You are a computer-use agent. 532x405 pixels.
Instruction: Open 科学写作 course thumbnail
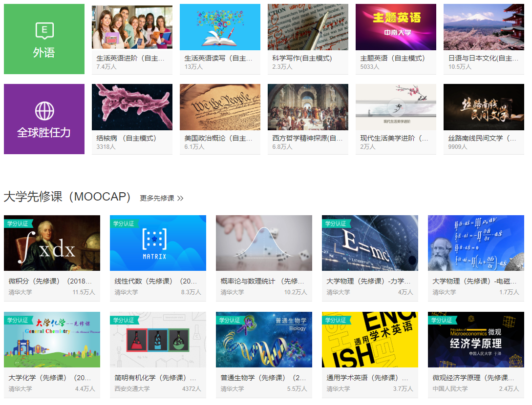coord(308,27)
